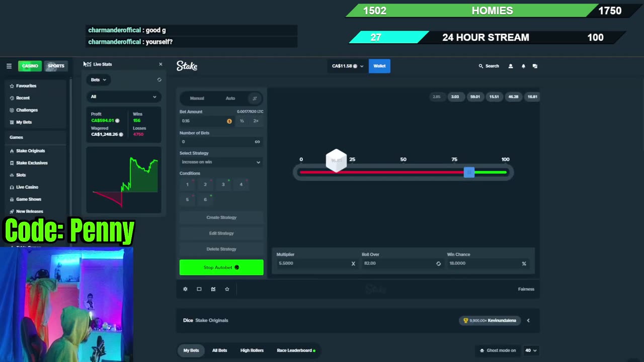Toggle theatre mode square icon
The width and height of the screenshot is (644, 362).
pyautogui.click(x=199, y=289)
